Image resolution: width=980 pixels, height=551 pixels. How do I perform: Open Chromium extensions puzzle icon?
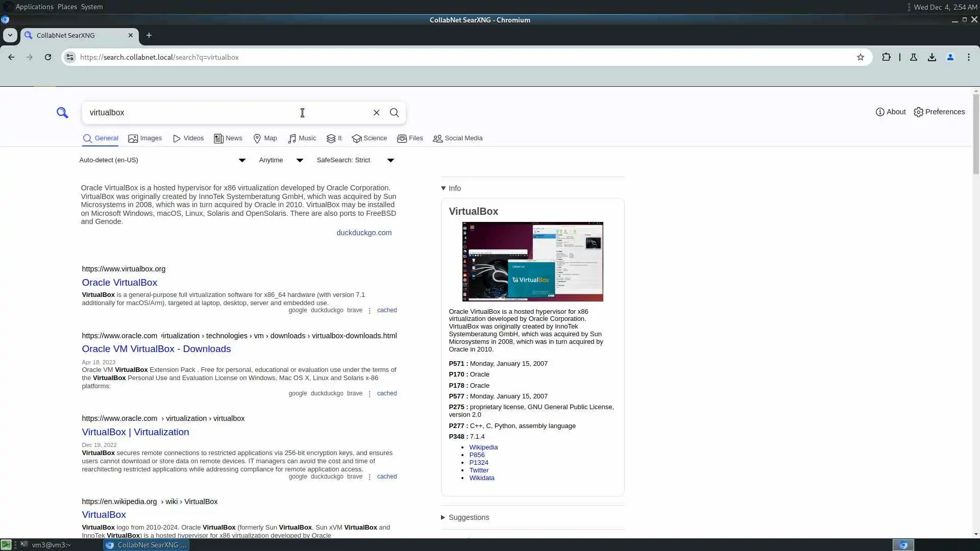887,57
